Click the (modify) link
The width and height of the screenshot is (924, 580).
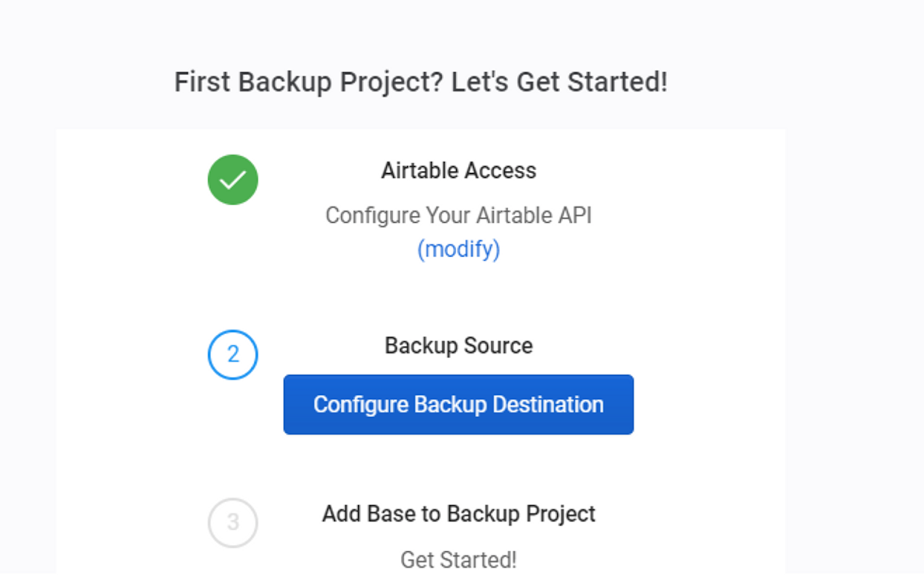(x=459, y=249)
